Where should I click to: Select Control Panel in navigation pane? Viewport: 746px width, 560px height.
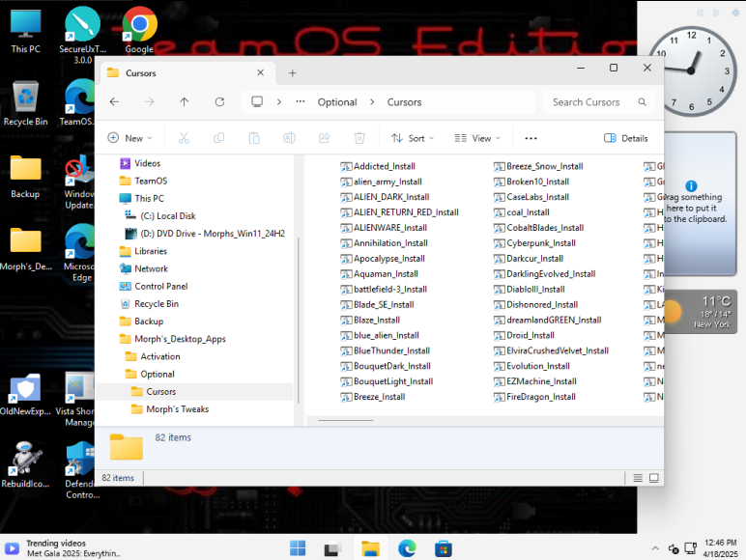tap(160, 287)
